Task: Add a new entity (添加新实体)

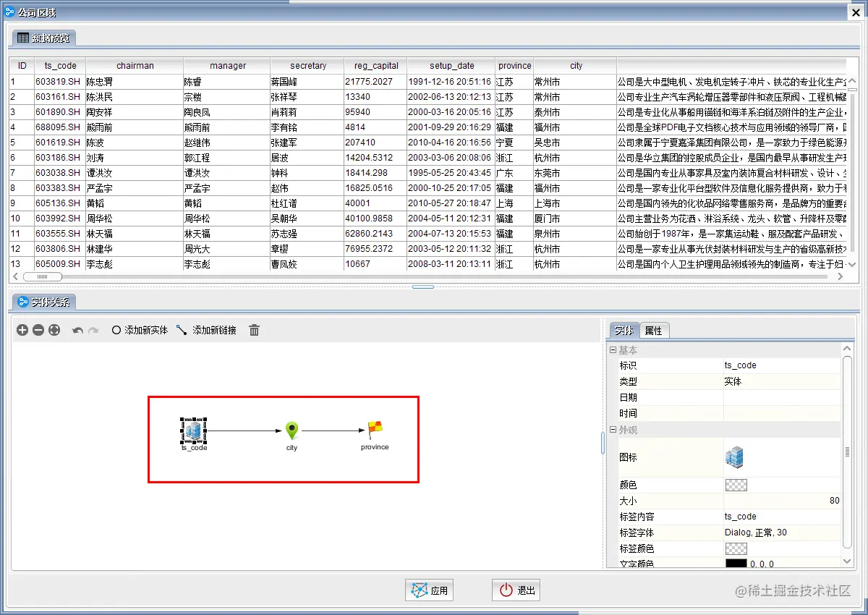Action: pos(140,330)
